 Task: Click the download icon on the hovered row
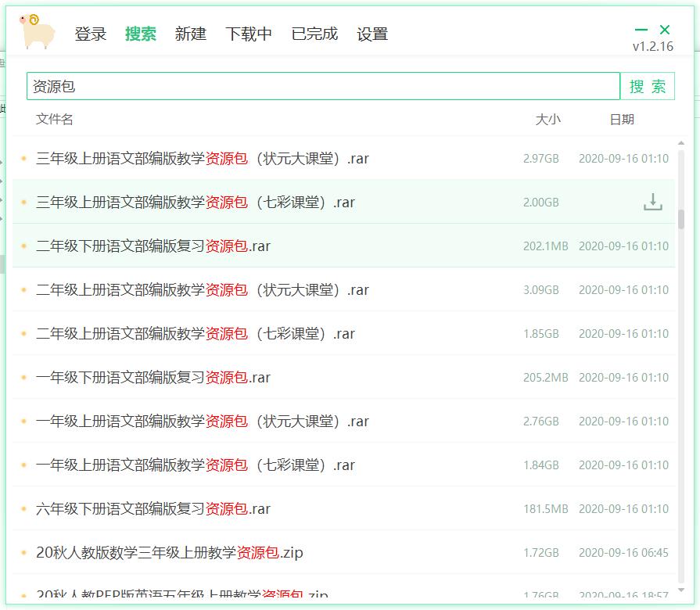pyautogui.click(x=652, y=202)
